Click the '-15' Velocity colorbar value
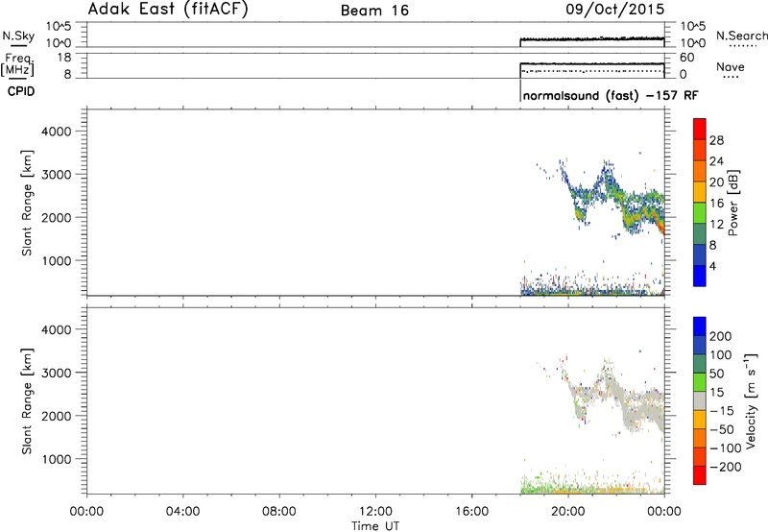The width and height of the screenshot is (768, 532). (722, 411)
